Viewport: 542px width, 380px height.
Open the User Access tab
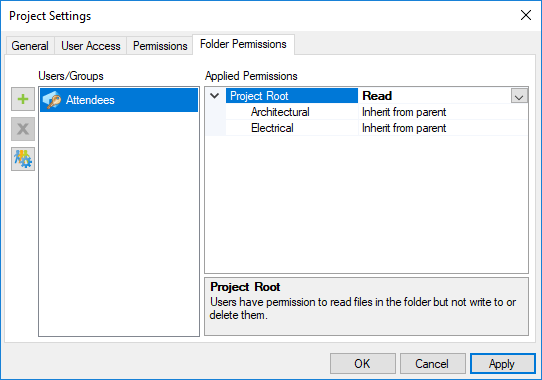(91, 46)
